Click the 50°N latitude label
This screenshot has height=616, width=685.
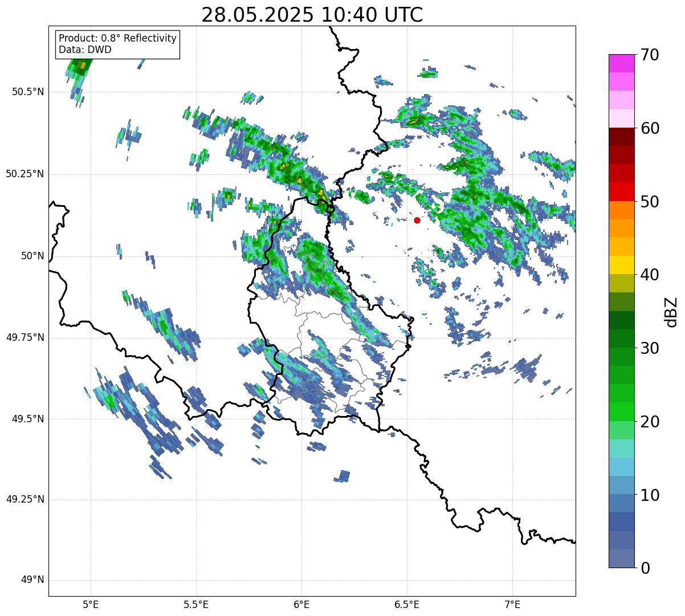point(33,256)
